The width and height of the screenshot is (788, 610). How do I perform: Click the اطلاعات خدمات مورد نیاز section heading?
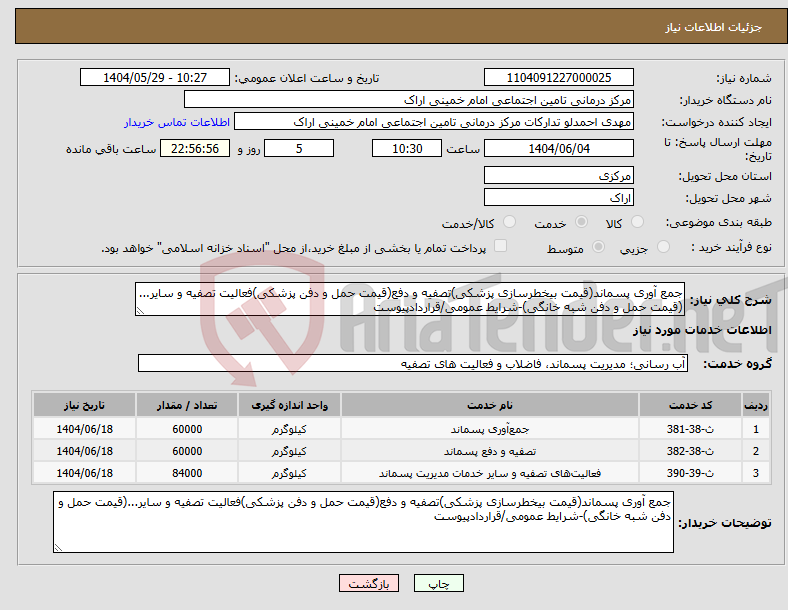[702, 330]
